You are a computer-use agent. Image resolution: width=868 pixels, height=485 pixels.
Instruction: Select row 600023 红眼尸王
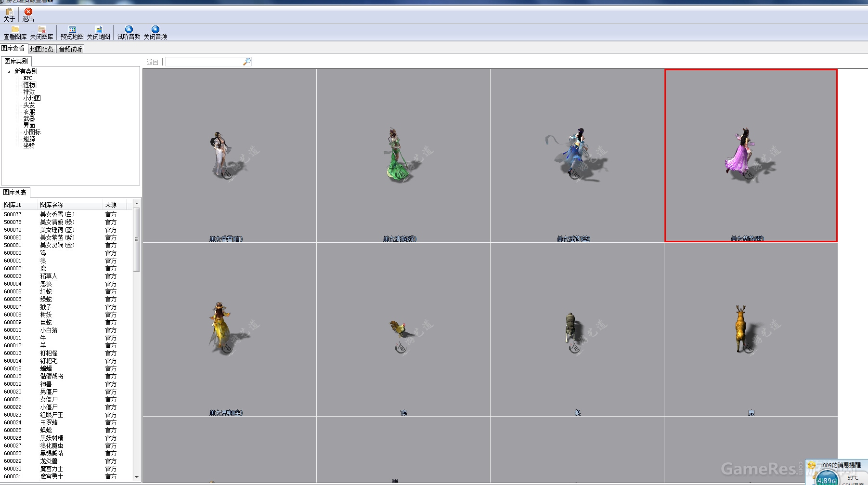66,415
